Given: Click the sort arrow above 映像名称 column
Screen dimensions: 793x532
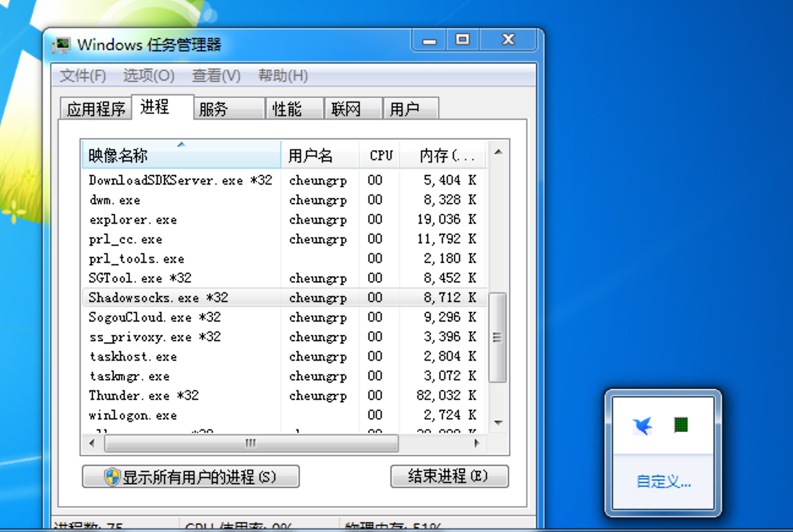Looking at the screenshot, I should [181, 145].
